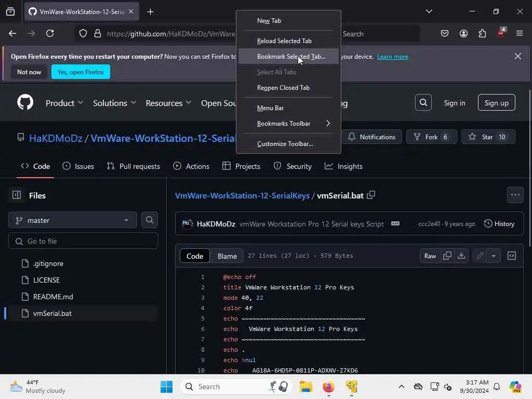This screenshot has height=399, width=532.
Task: Select Bookmark Selected Tab menu entry
Action: pos(288,56)
